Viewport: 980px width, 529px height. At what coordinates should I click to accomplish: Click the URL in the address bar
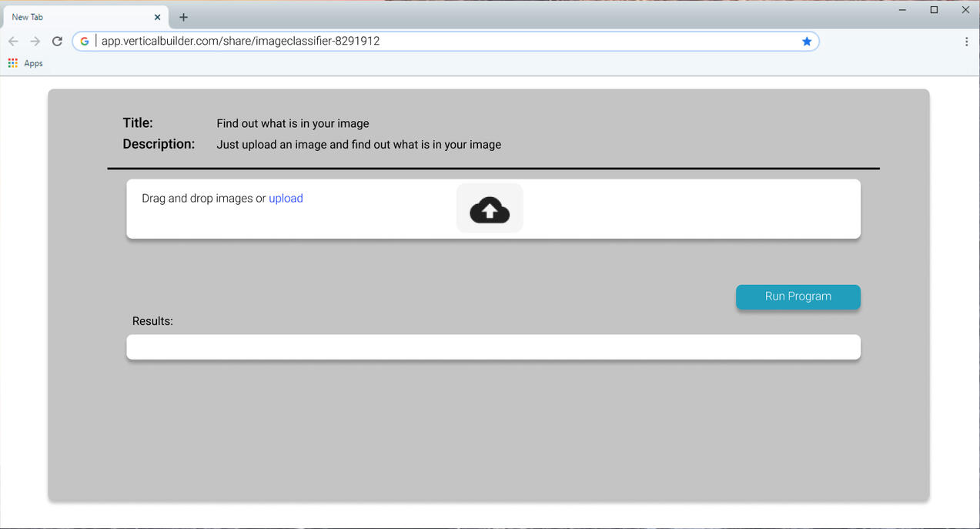click(240, 42)
